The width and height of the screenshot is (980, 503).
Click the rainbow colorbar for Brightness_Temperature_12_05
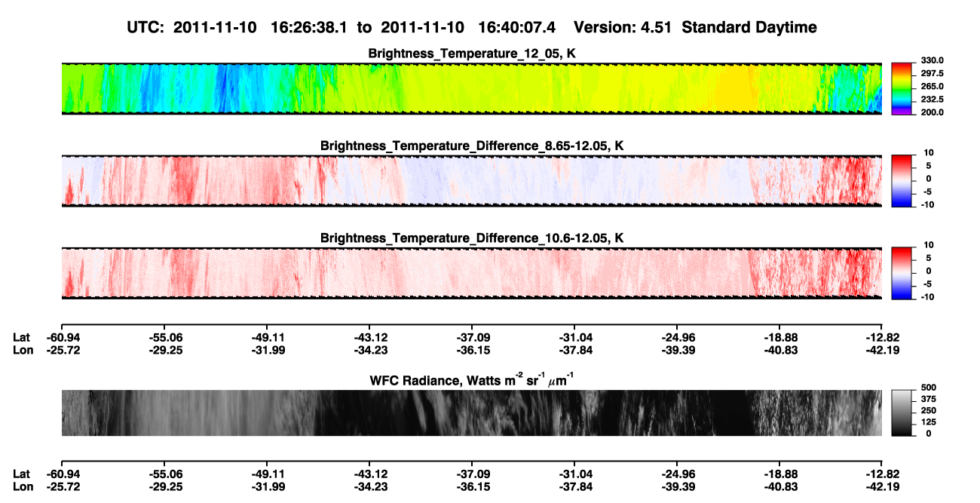(902, 89)
